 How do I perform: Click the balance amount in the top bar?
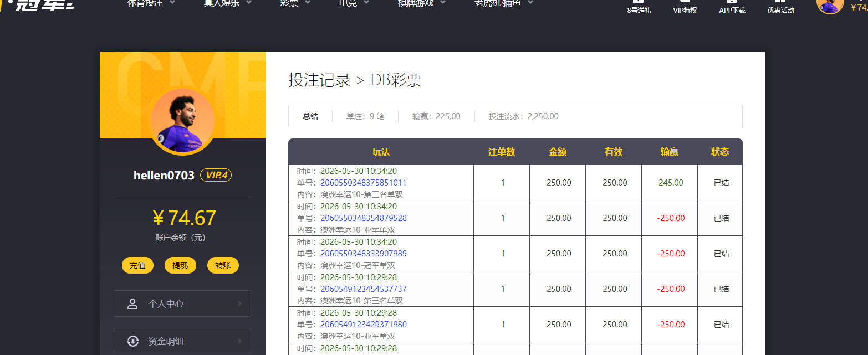(859, 7)
